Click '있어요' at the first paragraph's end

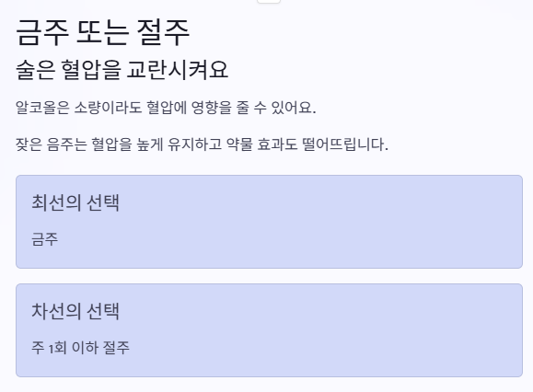(x=291, y=108)
